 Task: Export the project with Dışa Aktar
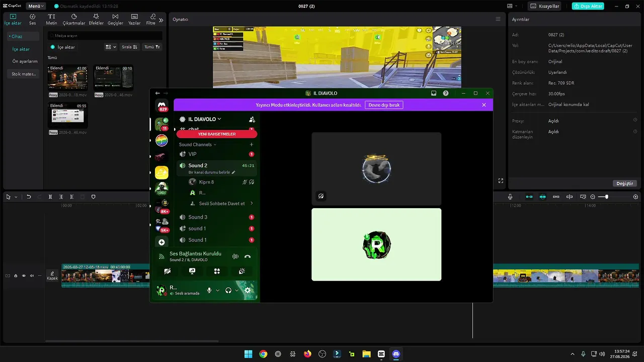pos(588,6)
